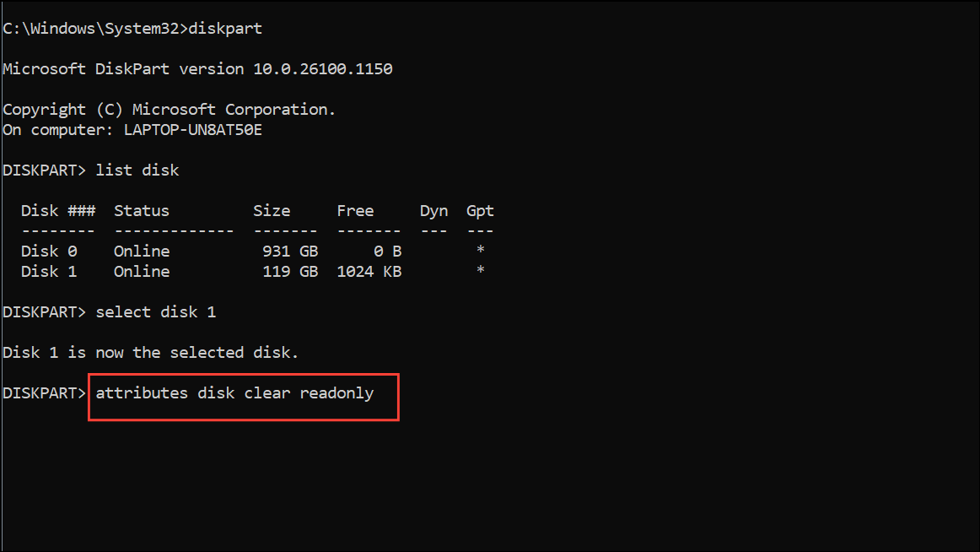This screenshot has width=980, height=552.
Task: Click the Disk 0 row entry
Action: pos(252,252)
